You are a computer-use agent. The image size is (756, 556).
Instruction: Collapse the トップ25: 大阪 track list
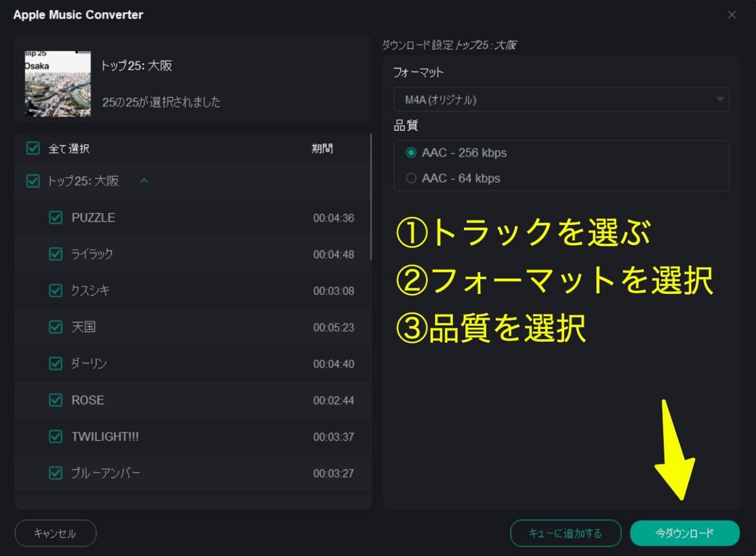pos(144,181)
